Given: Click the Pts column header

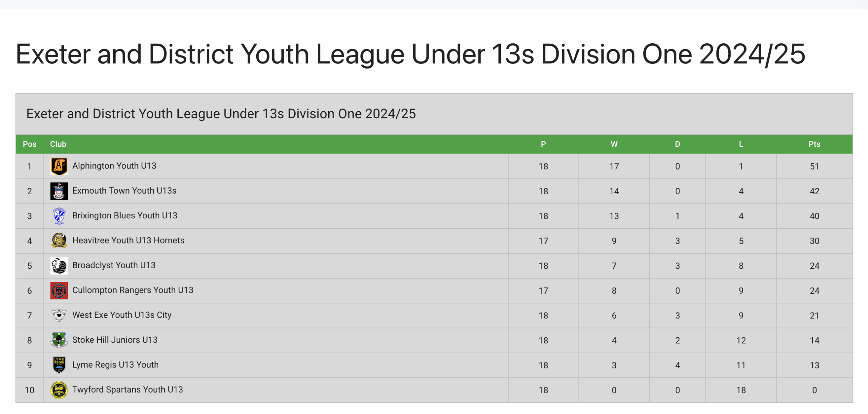Looking at the screenshot, I should (x=814, y=144).
